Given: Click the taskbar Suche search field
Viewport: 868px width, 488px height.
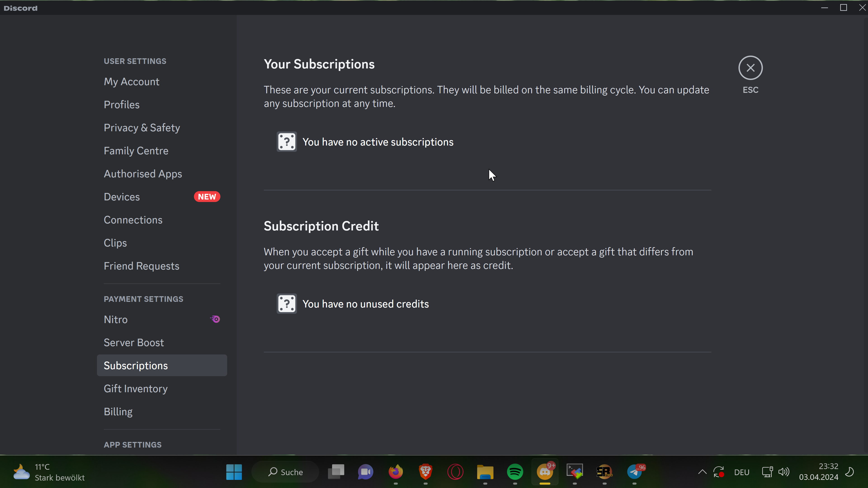Looking at the screenshot, I should point(285,472).
